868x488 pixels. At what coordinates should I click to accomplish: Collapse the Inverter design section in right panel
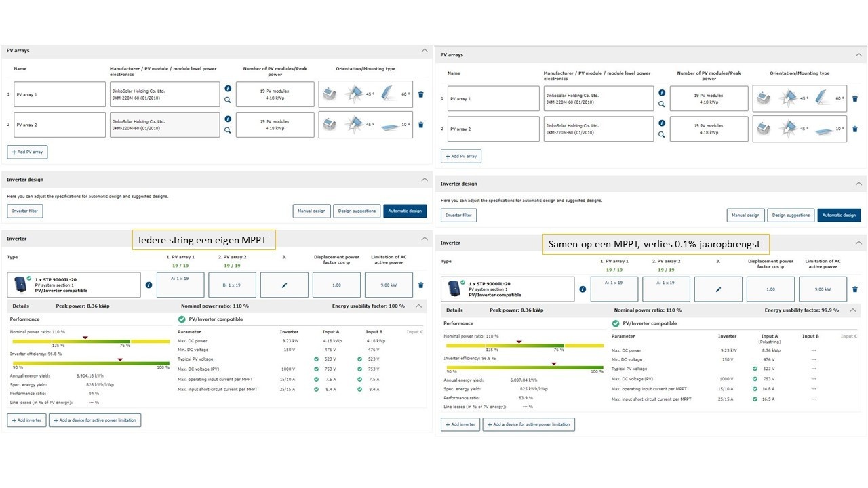click(x=859, y=184)
